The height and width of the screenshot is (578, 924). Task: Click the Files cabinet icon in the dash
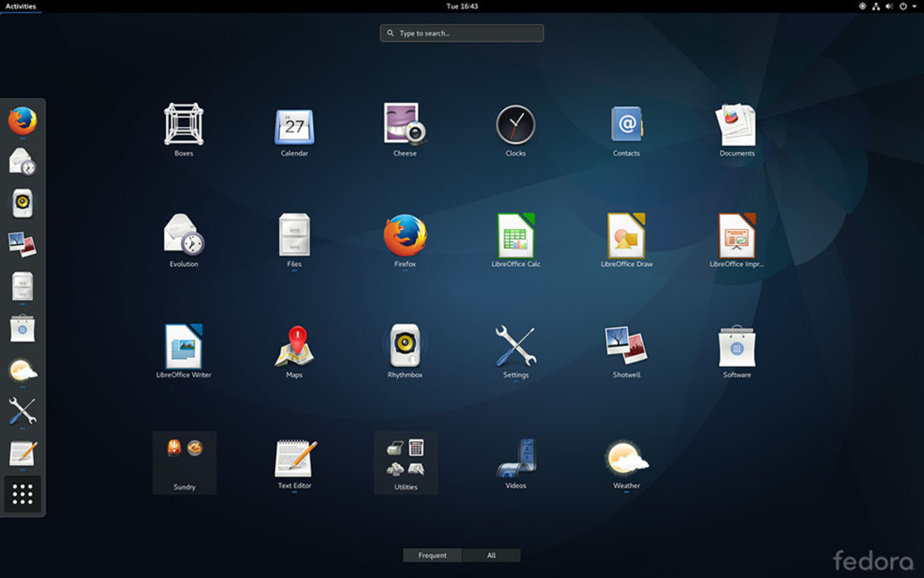pos(22,286)
